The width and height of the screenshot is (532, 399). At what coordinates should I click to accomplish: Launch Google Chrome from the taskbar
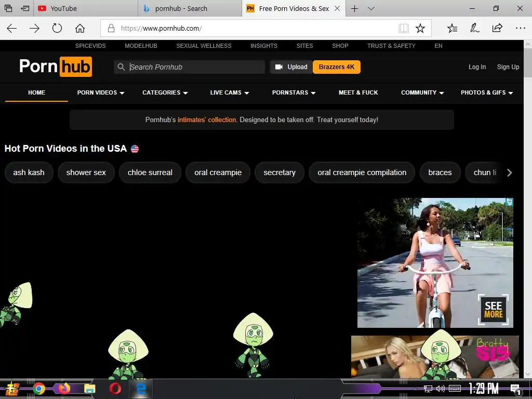pos(38,389)
